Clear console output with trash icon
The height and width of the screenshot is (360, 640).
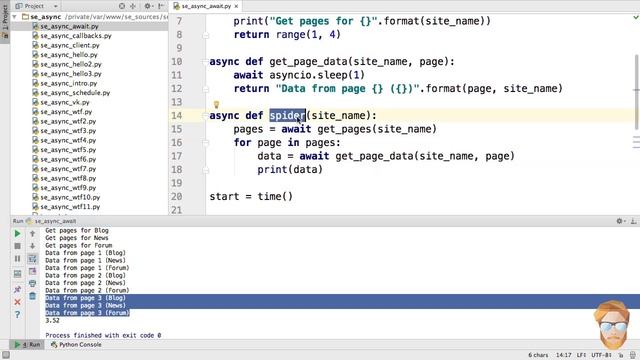coord(33,296)
